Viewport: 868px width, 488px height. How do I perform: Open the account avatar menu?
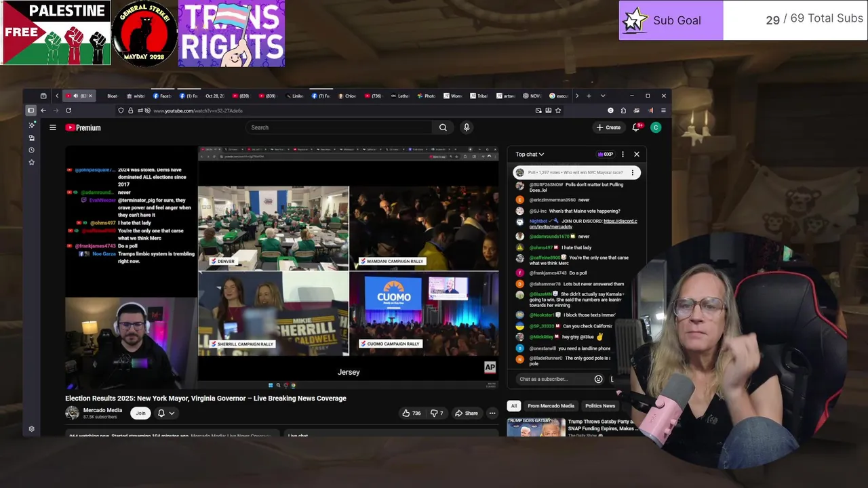(x=656, y=127)
